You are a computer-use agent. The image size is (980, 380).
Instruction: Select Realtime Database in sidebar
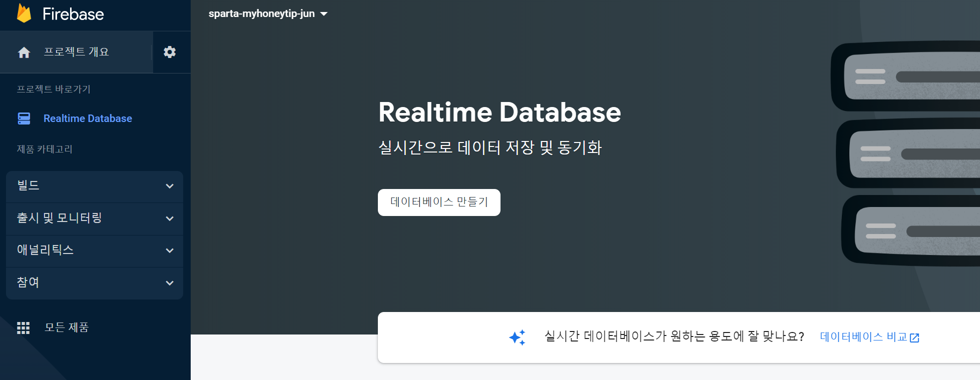[88, 118]
